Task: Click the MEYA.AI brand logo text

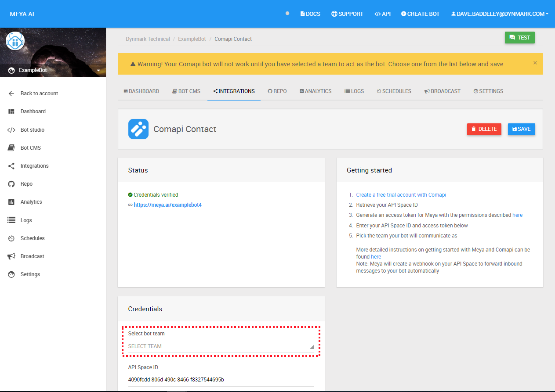Action: tap(22, 14)
